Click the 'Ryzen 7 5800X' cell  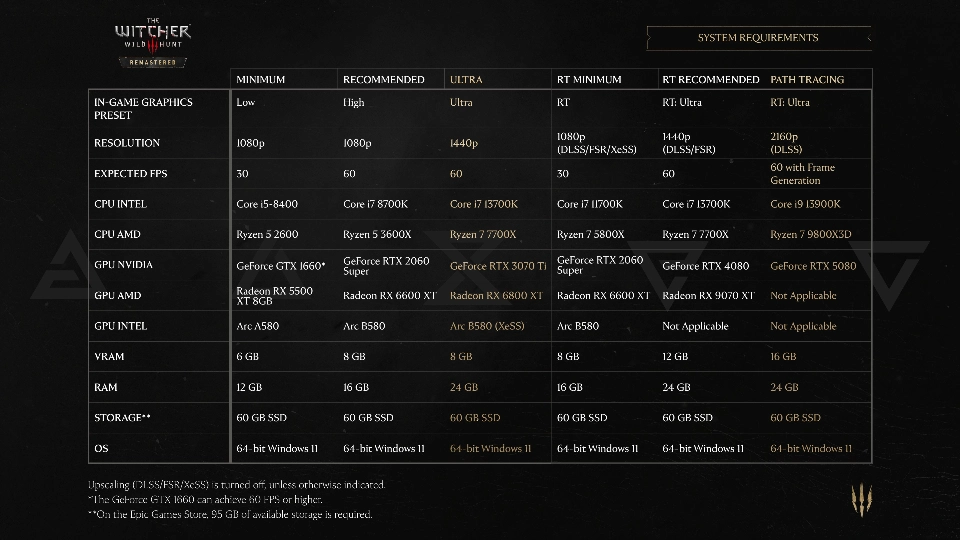591,234
